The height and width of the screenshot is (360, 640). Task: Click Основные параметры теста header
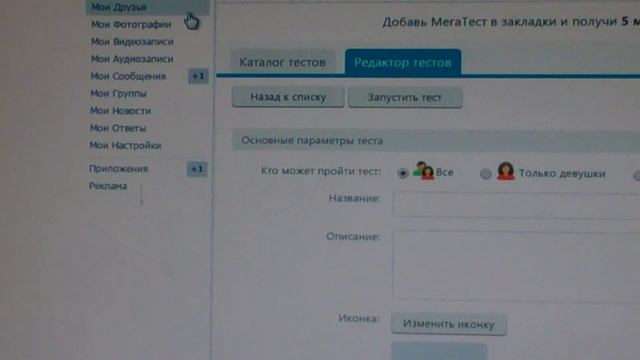point(436,140)
